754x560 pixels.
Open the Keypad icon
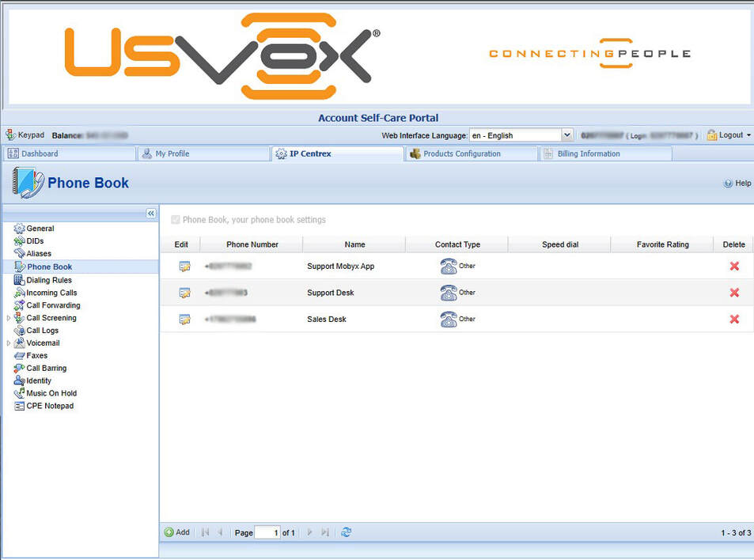pos(10,135)
